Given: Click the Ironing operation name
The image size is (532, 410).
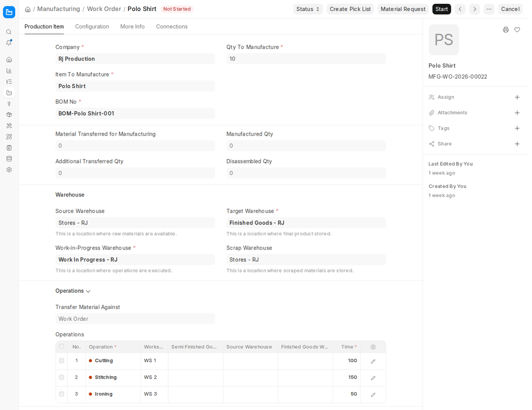Looking at the screenshot, I should pos(104,394).
